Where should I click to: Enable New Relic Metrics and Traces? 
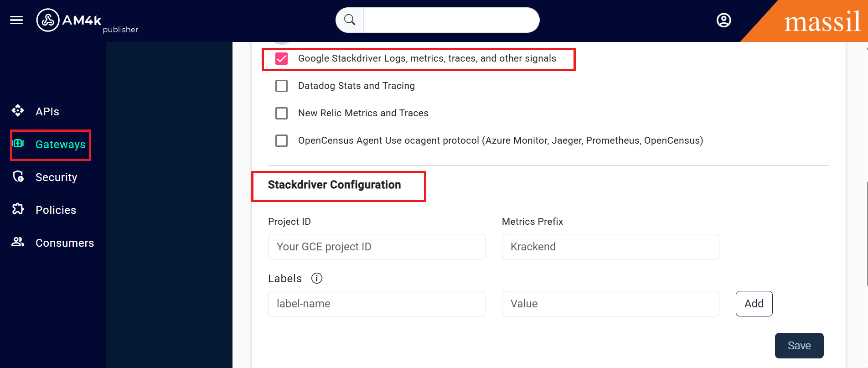point(281,113)
